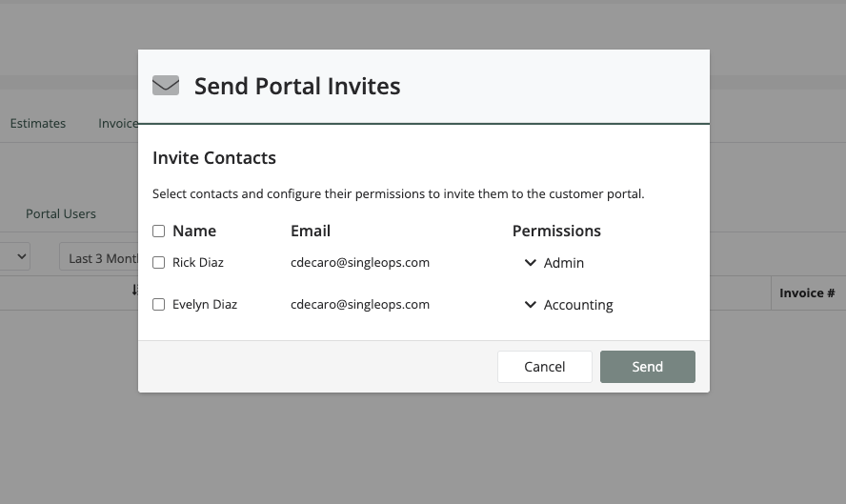Click the Evelyn Diaz contact name
Image resolution: width=846 pixels, height=504 pixels.
(205, 304)
